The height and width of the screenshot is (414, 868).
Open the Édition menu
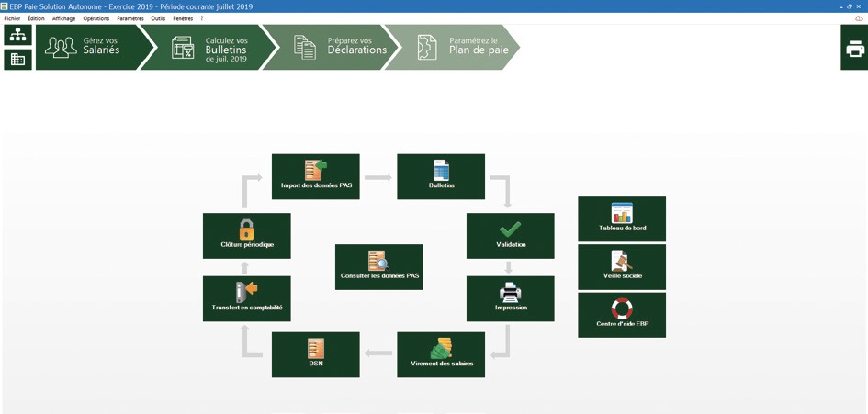(36, 18)
